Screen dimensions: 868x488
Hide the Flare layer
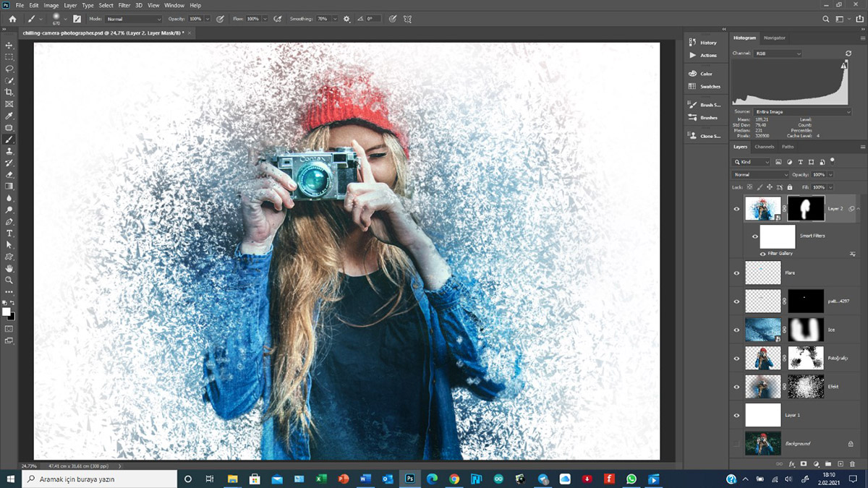click(736, 273)
